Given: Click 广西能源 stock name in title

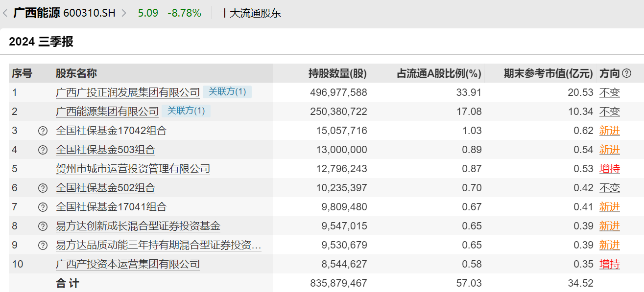Looking at the screenshot, I should coord(37,13).
